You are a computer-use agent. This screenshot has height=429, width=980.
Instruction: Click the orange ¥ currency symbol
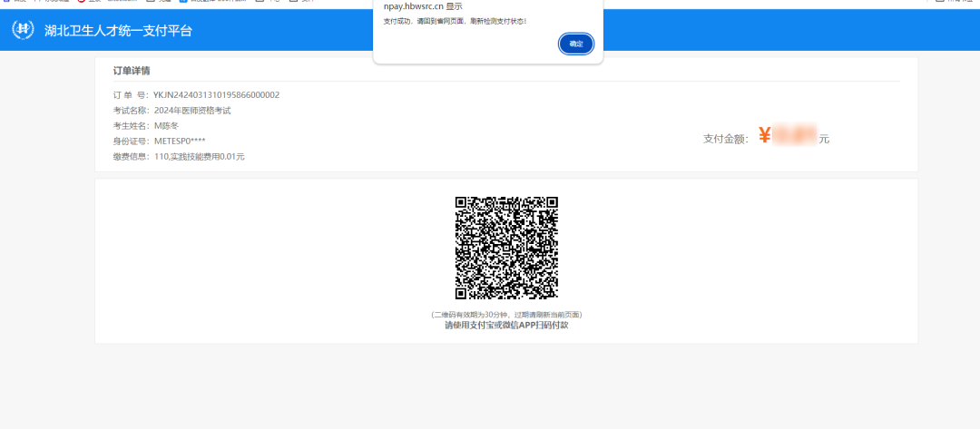pyautogui.click(x=764, y=136)
